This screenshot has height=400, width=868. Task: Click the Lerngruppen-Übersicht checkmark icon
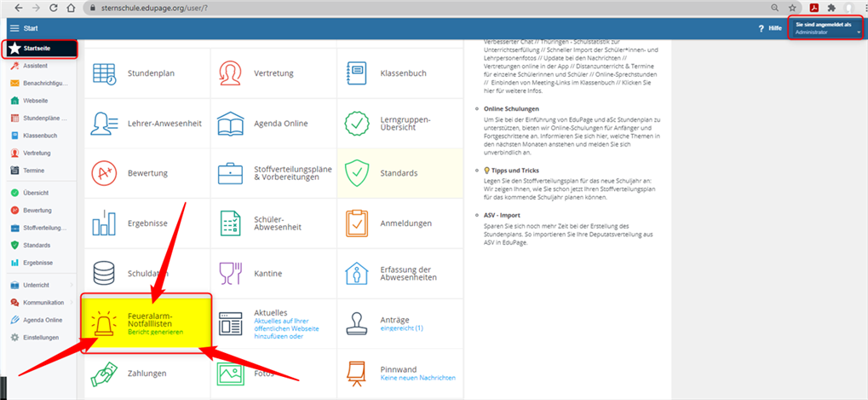pos(357,123)
